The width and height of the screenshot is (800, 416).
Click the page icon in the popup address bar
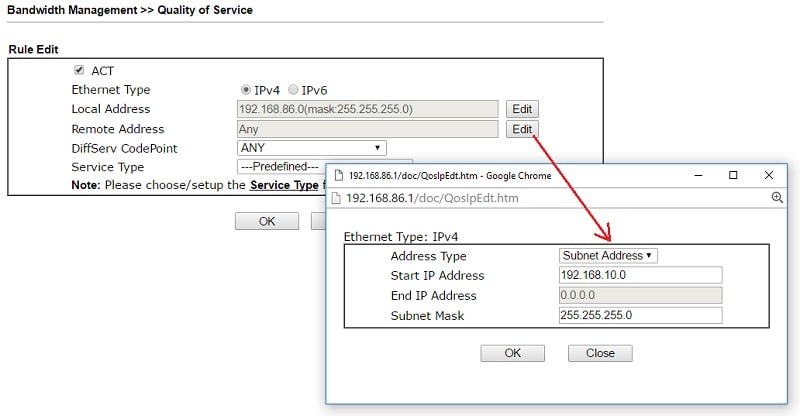pos(336,198)
